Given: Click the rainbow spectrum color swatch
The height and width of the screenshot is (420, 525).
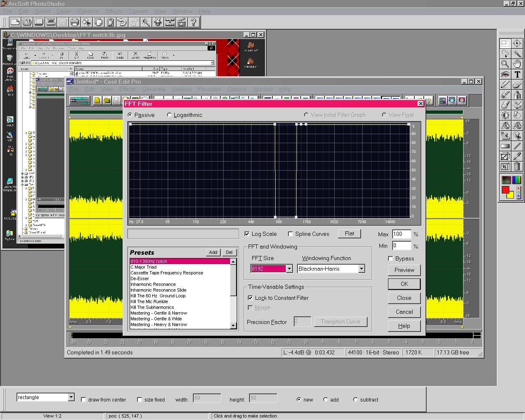Looking at the screenshot, I should 516,180.
